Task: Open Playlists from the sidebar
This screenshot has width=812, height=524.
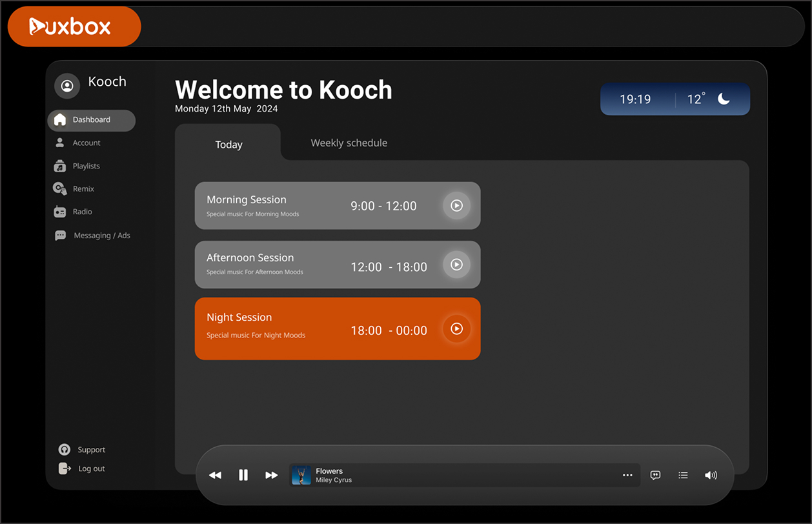Action: [85, 166]
